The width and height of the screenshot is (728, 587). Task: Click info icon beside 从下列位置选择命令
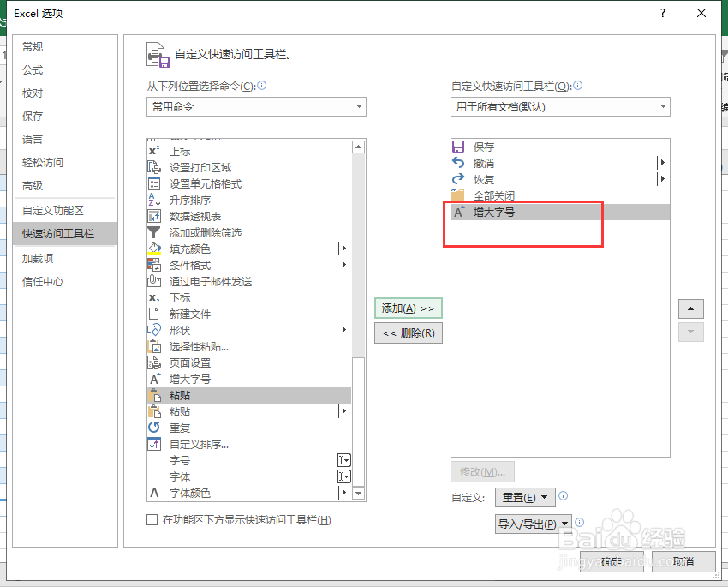point(262,86)
